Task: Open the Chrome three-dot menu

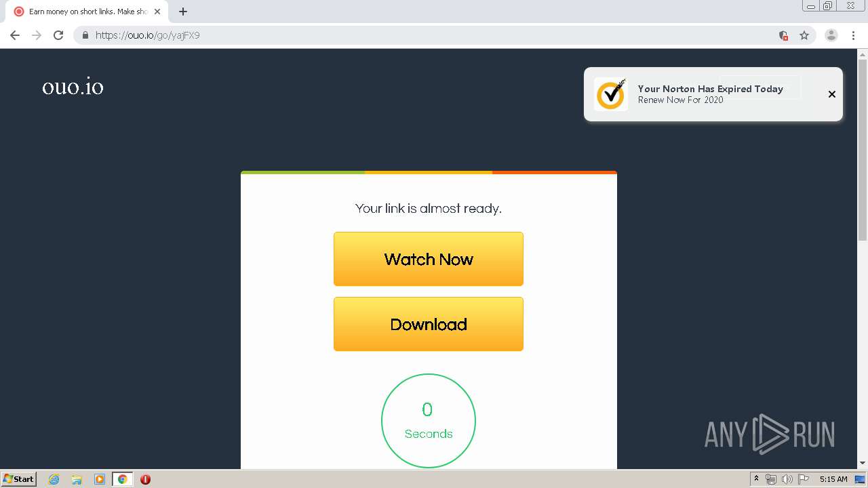Action: coord(853,35)
